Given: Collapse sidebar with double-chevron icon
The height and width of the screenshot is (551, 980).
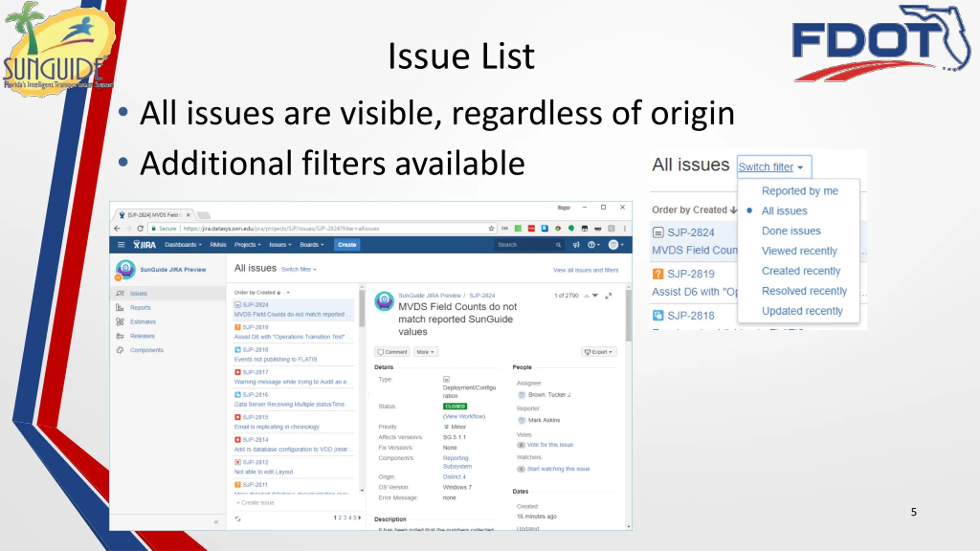Looking at the screenshot, I should [216, 522].
